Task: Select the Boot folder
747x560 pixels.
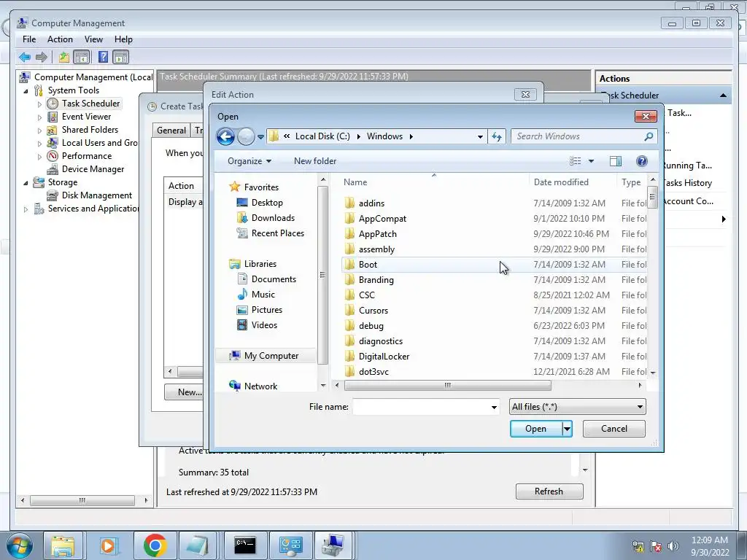Action: coord(494,264)
